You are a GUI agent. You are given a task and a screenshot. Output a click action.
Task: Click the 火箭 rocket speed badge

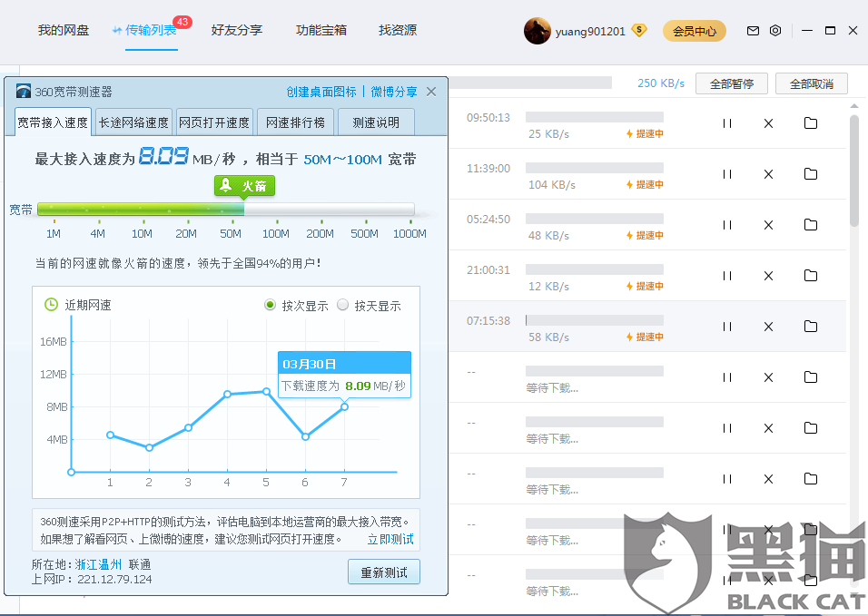pyautogui.click(x=244, y=186)
